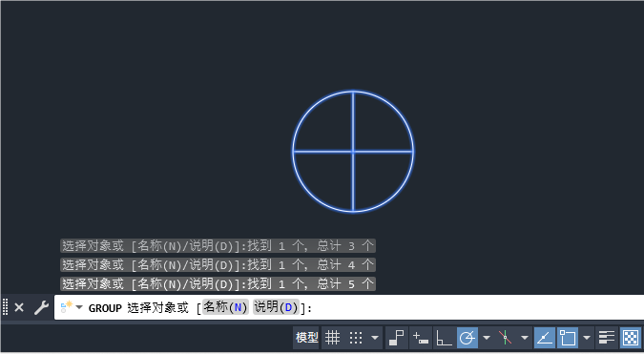Click the selected circle's center intersection
The image size is (644, 354).
click(x=353, y=152)
